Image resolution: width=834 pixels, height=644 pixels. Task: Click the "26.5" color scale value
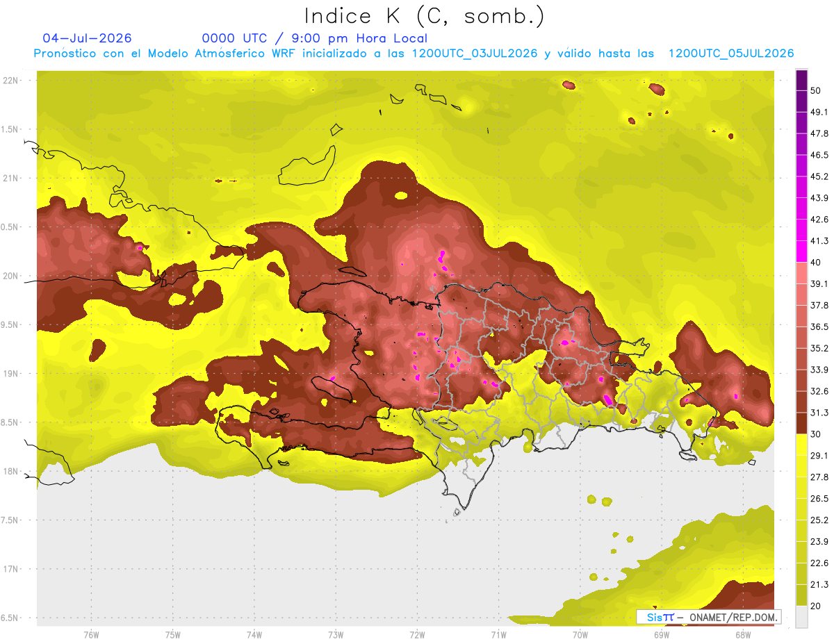[x=819, y=498]
